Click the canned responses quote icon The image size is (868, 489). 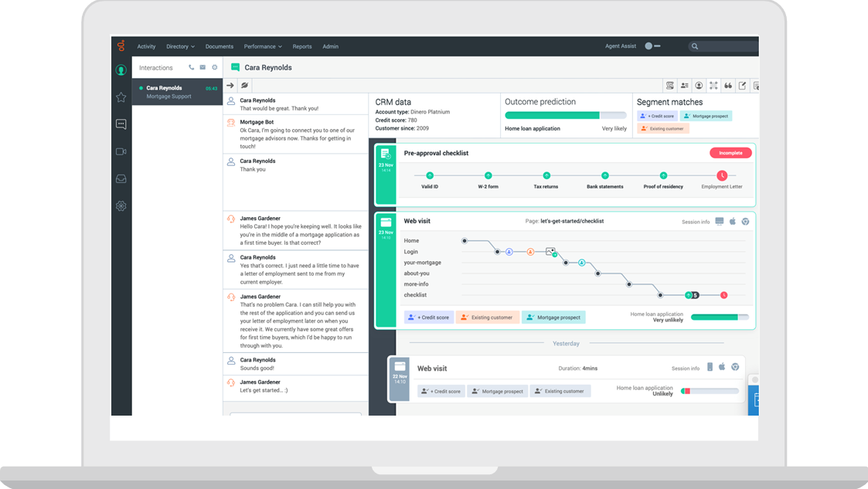727,86
